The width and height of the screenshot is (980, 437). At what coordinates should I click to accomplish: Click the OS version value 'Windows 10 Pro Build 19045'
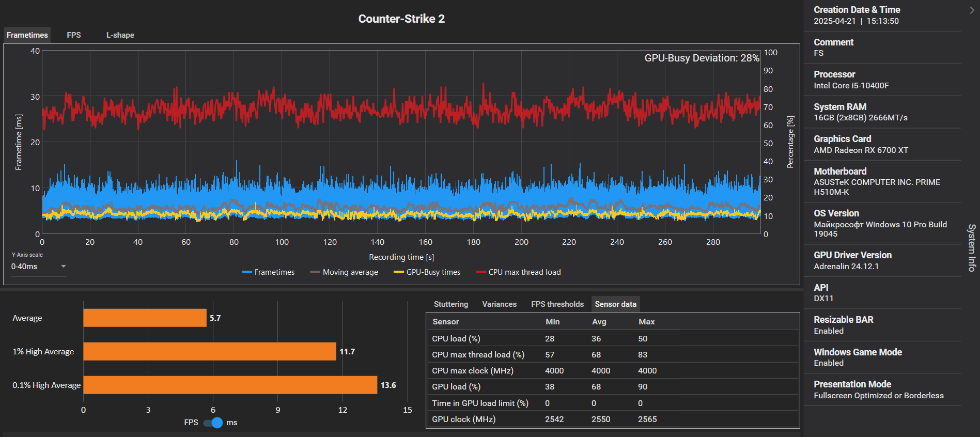[880, 229]
